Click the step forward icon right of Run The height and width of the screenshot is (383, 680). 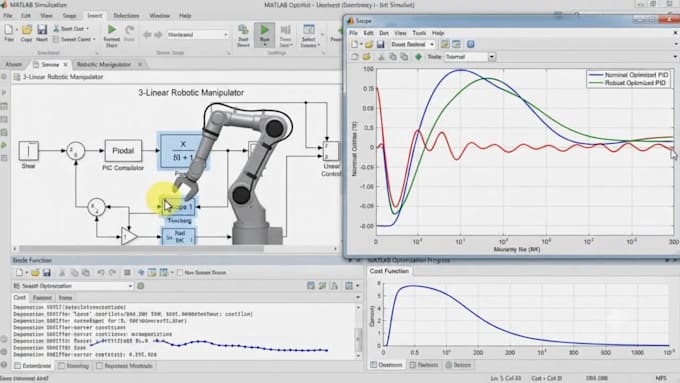click(x=285, y=29)
